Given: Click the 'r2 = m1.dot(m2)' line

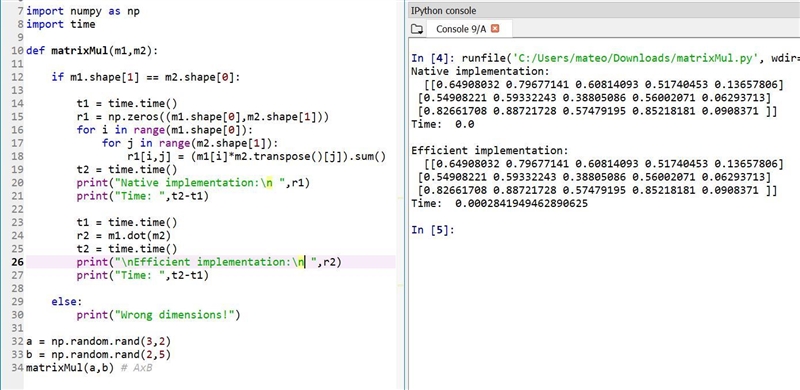Looking at the screenshot, I should tap(123, 236).
